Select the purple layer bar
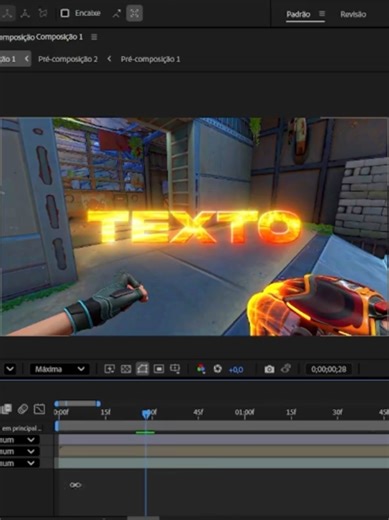Viewport: 389px width, 520px height. (224, 440)
